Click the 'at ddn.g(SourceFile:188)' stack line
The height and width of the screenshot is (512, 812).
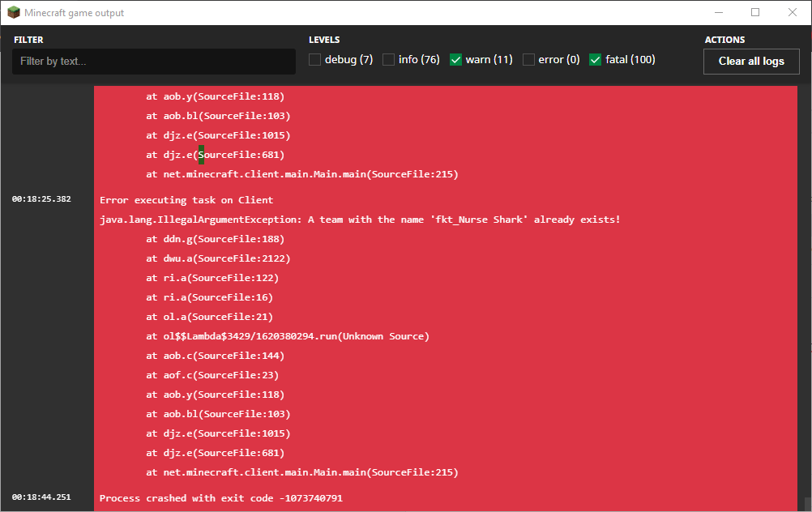[x=215, y=239]
